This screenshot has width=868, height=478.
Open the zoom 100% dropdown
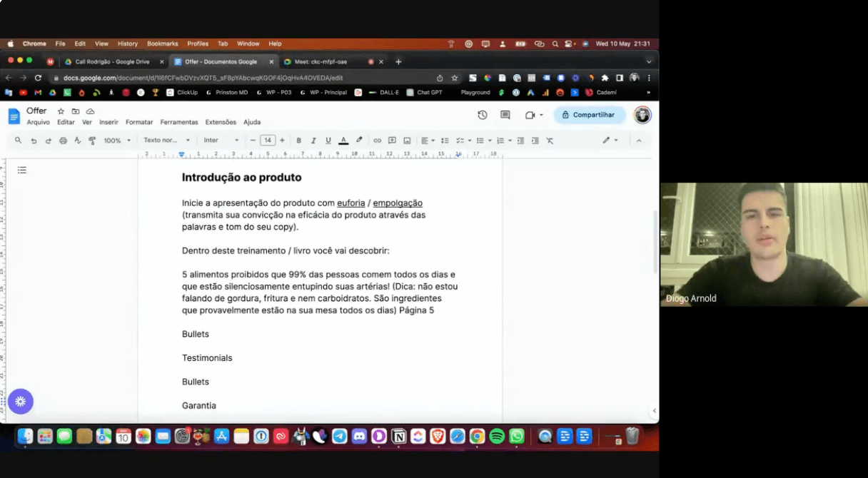118,141
